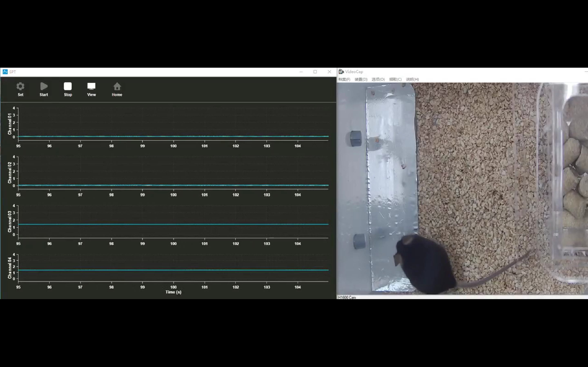
Task: Open the 装置(D) device menu
Action: coord(361,79)
